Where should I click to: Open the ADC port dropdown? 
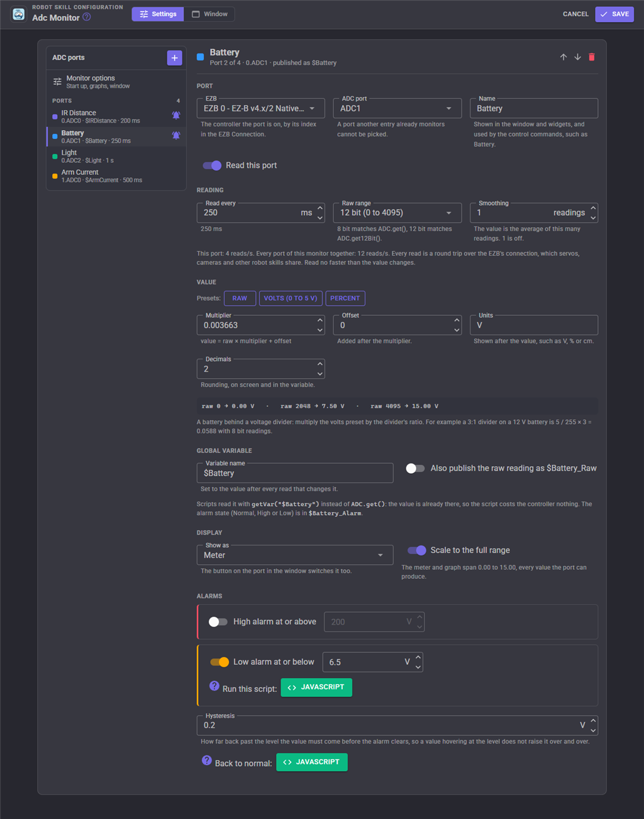(397, 108)
